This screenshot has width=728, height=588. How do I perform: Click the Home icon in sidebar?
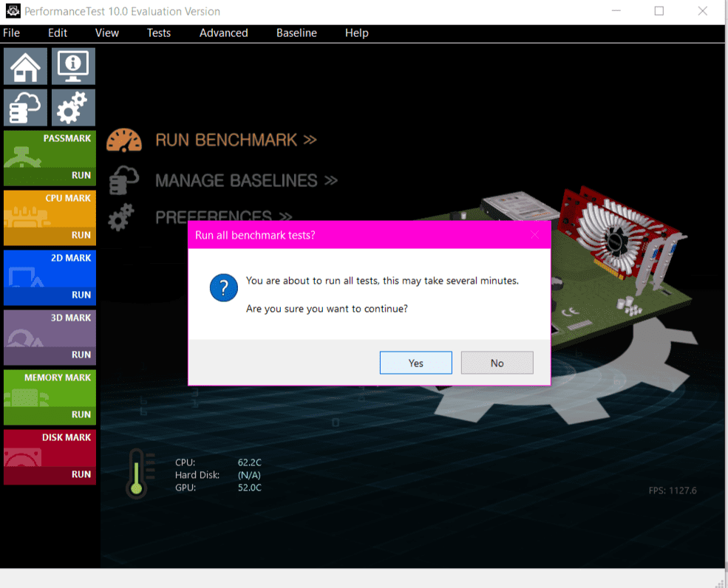25,66
